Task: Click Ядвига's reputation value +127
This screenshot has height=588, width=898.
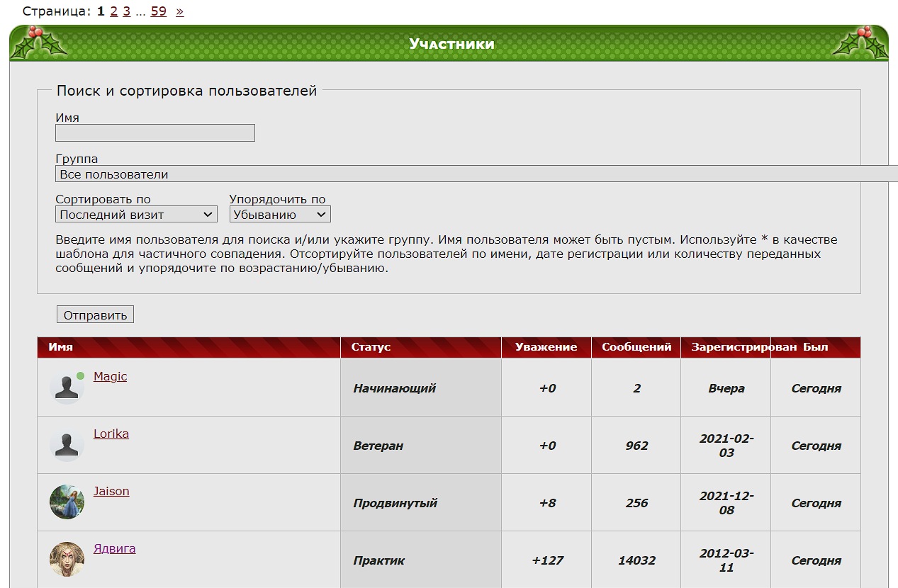Action: click(x=547, y=560)
